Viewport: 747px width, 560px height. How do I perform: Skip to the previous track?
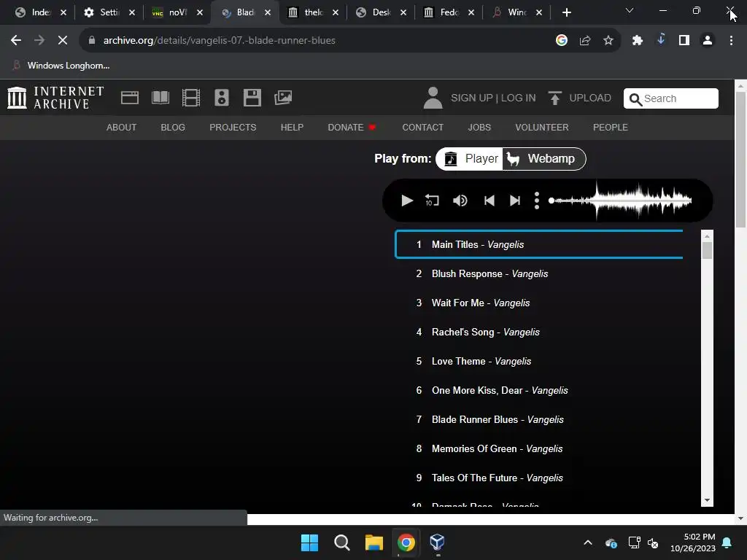point(489,201)
